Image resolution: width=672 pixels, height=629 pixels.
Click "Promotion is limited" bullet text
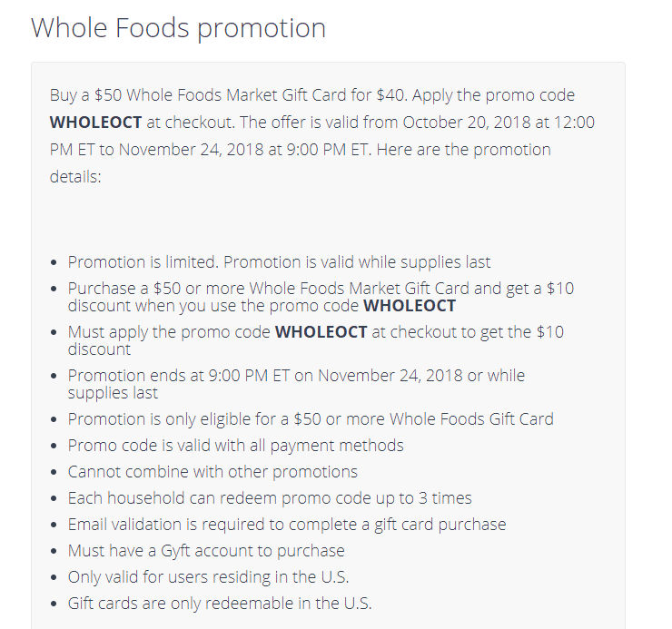pyautogui.click(x=279, y=262)
